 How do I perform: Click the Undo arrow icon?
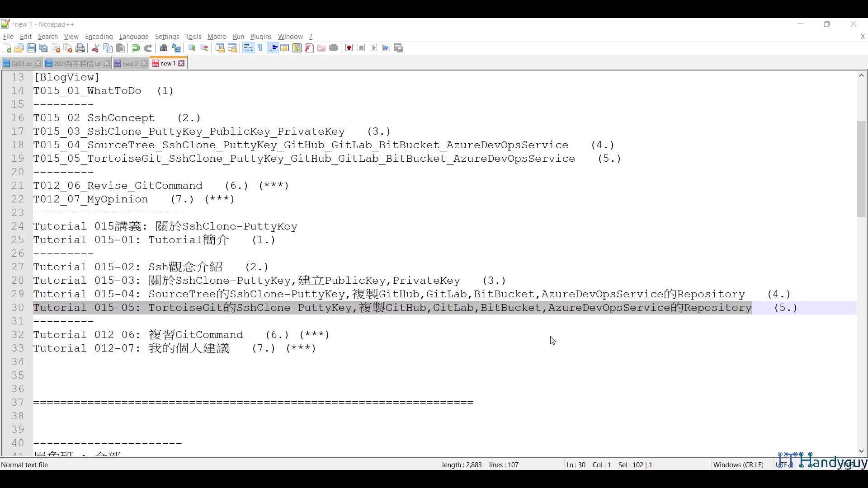tap(135, 48)
